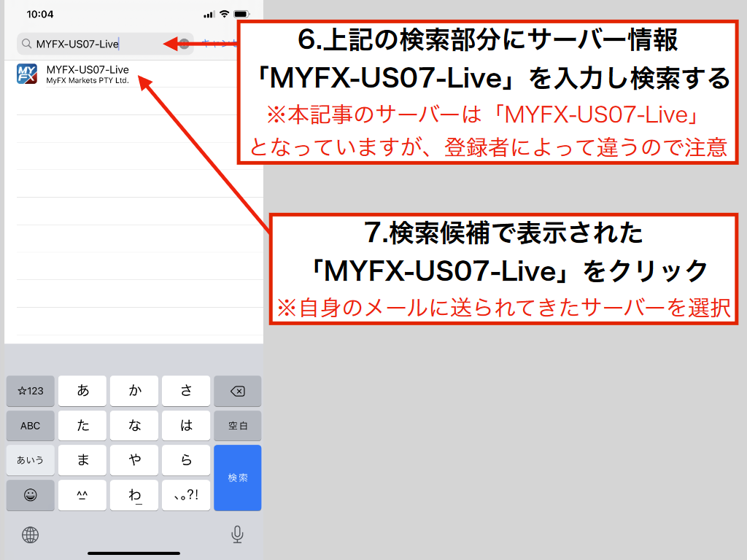747x560 pixels.
Task: Switch to あいう kana mode
Action: [30, 460]
